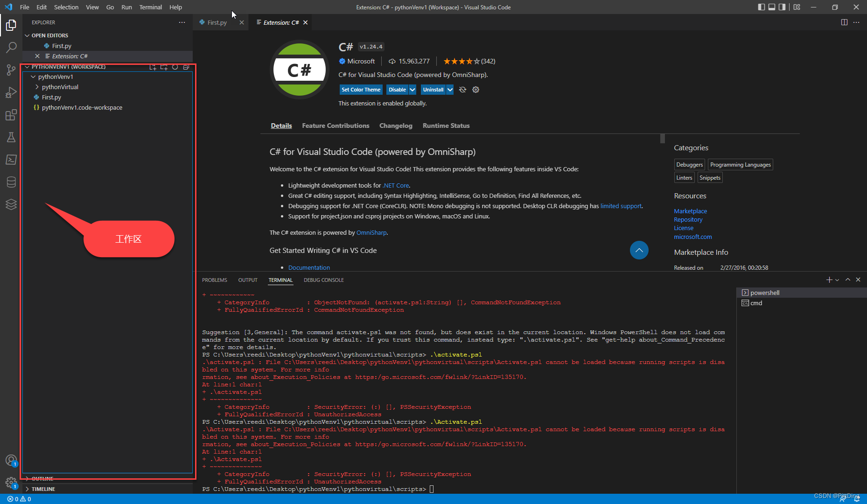Open pythonVenv1.code-workspace file in tree
Viewport: 867px width, 504px height.
coord(82,107)
